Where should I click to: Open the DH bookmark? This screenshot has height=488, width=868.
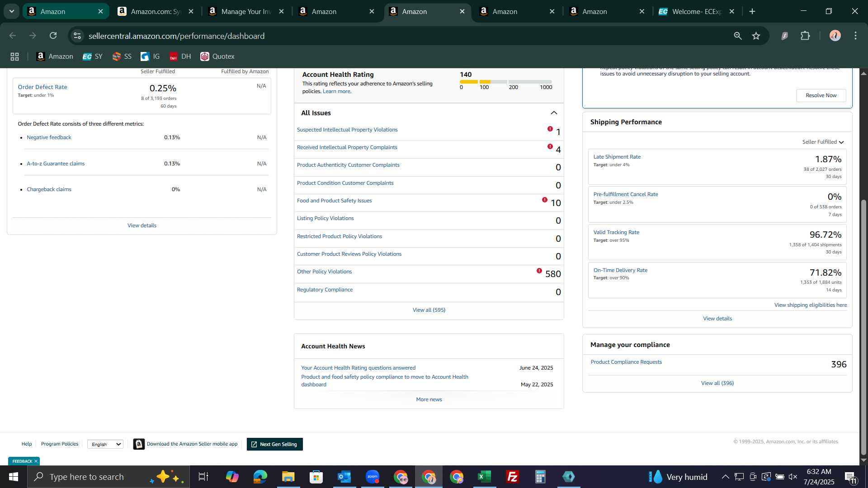(180, 56)
